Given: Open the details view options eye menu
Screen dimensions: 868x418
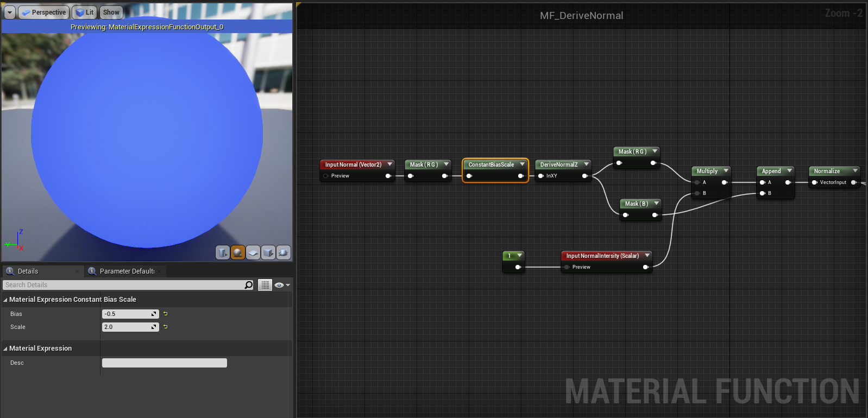Looking at the screenshot, I should [x=282, y=285].
